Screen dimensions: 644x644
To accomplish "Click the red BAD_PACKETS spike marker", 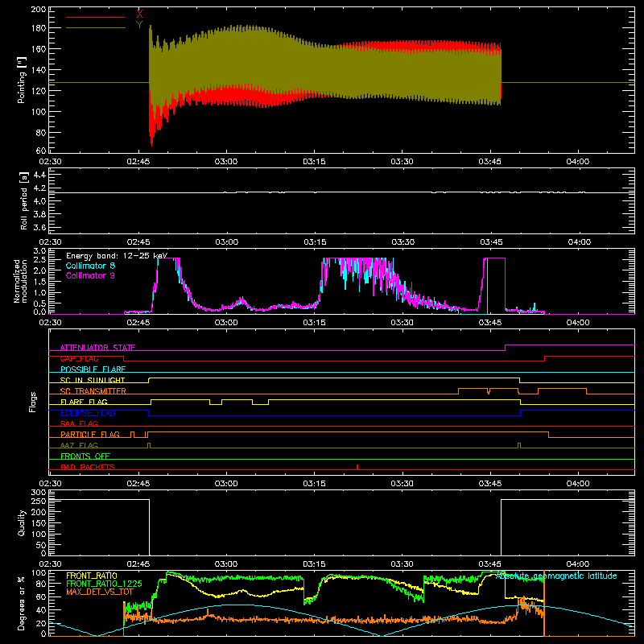I will tap(357, 467).
